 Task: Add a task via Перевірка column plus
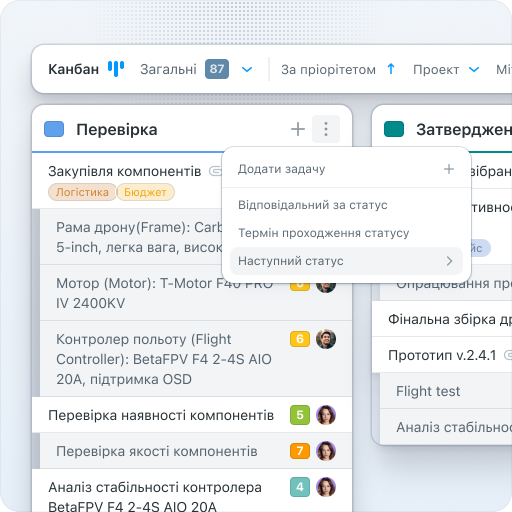[298, 129]
